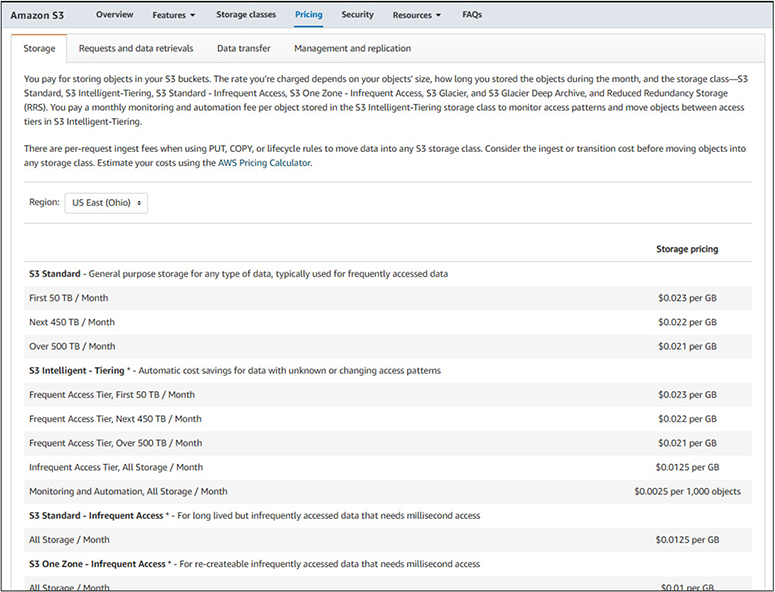The image size is (775, 592).
Task: Navigate to the FAQs page
Action: pos(472,15)
